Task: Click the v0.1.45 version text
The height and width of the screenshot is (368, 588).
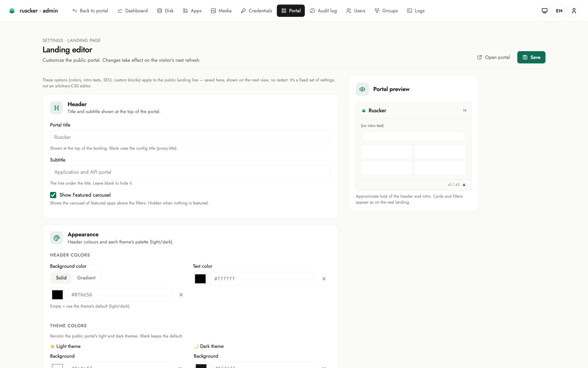Action: [x=453, y=185]
